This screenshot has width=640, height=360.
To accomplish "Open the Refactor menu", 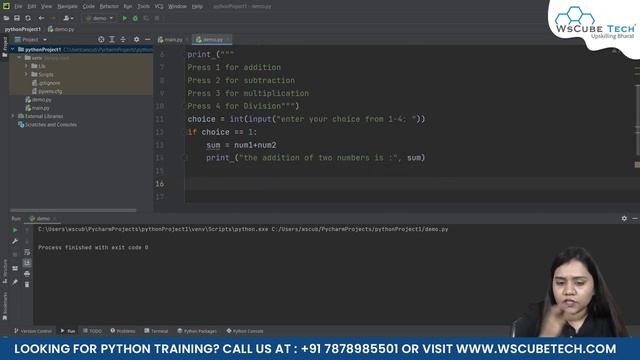I will [x=109, y=7].
